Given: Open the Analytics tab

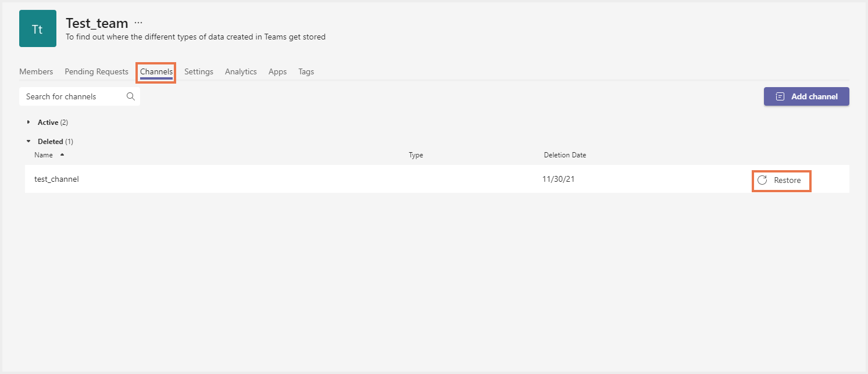Looking at the screenshot, I should [x=241, y=71].
